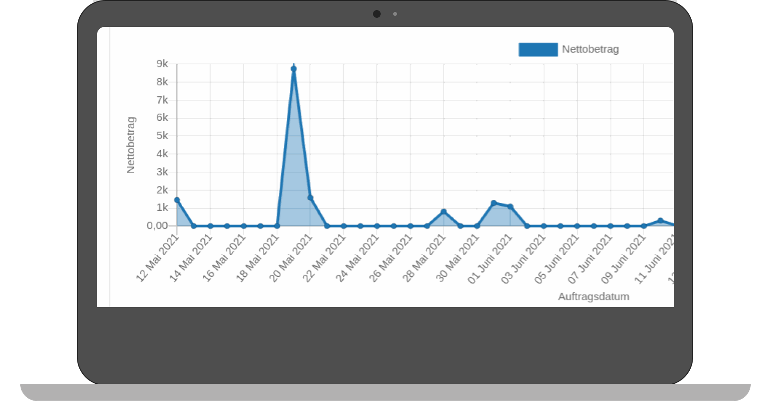Click the zero-value point at 24 Mai 2021
The width and height of the screenshot is (770, 402).
[x=377, y=226]
